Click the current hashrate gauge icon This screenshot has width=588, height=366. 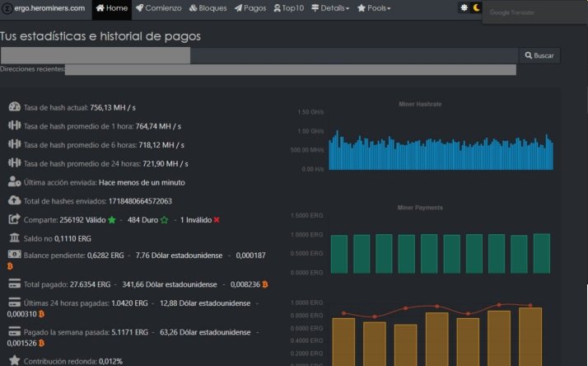[x=14, y=107]
